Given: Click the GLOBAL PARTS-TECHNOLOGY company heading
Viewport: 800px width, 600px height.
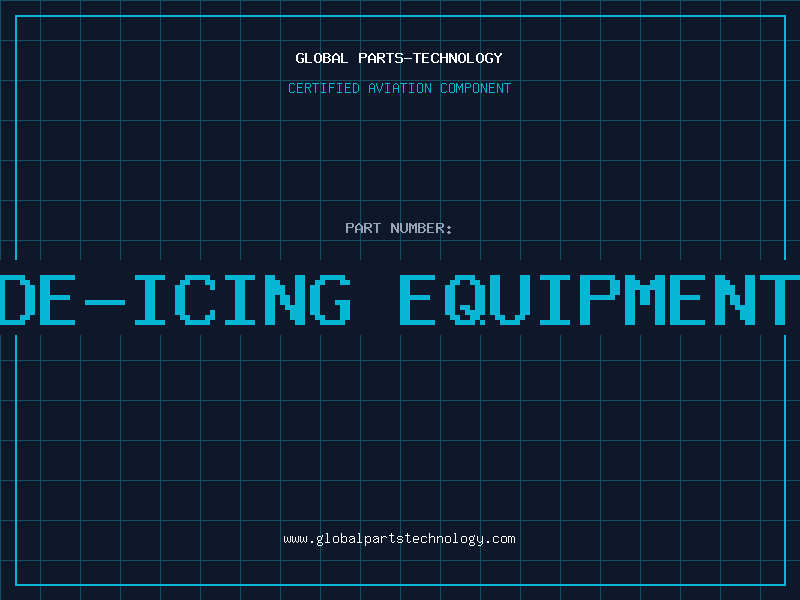Looking at the screenshot, I should tap(399, 58).
